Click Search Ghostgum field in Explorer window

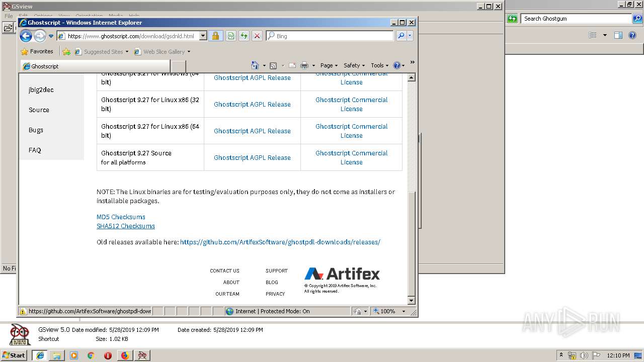coord(577,19)
